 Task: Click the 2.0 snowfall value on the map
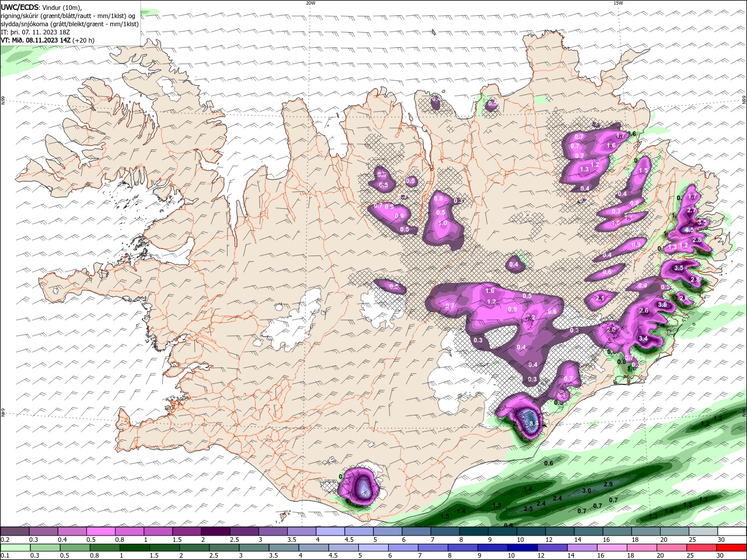tap(611, 330)
